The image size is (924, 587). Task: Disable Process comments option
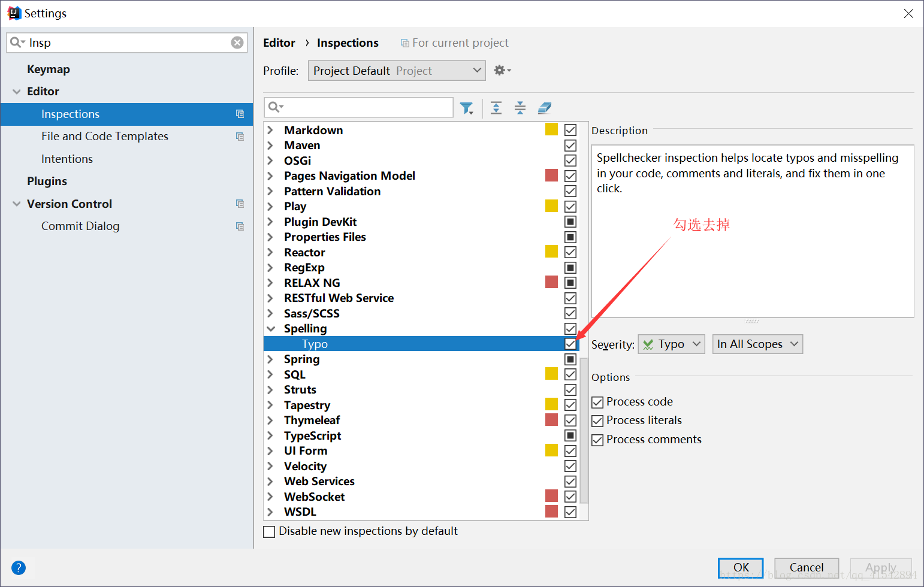(x=597, y=440)
